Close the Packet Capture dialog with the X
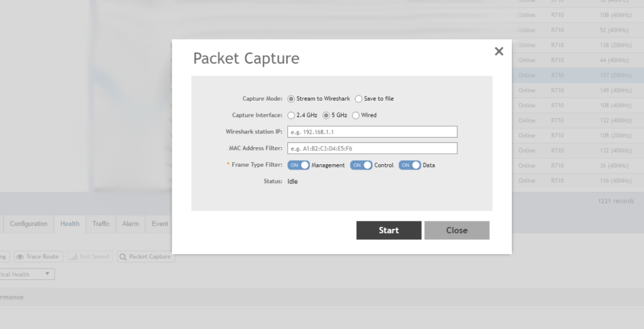Screen dimensions: 644x329 [x=499, y=52]
